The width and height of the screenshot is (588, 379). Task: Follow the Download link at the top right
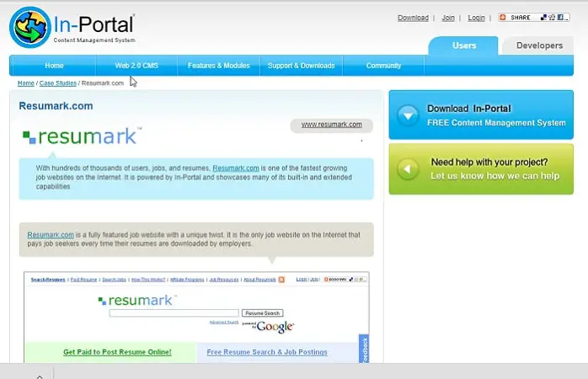tap(413, 18)
